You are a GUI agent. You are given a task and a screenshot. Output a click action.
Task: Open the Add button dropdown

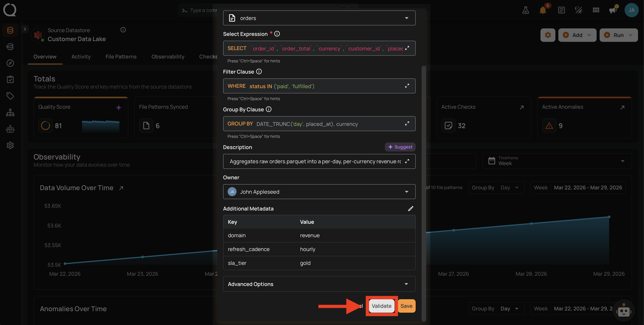coord(577,35)
